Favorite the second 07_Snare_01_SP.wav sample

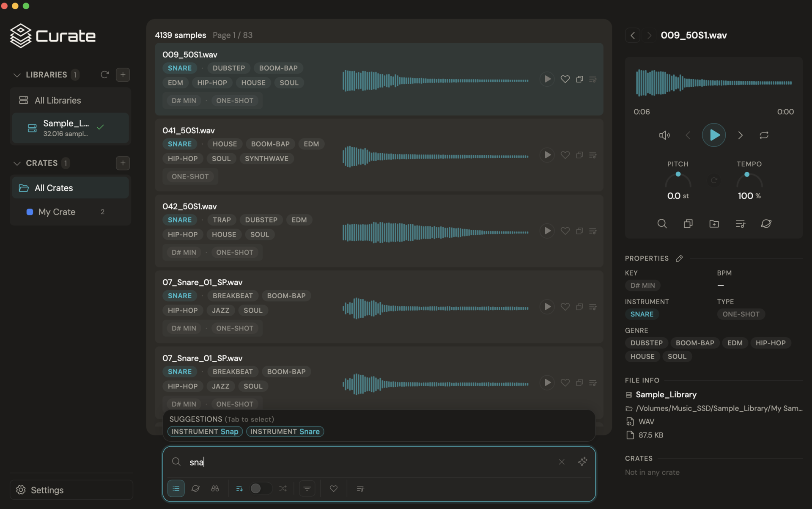click(565, 382)
